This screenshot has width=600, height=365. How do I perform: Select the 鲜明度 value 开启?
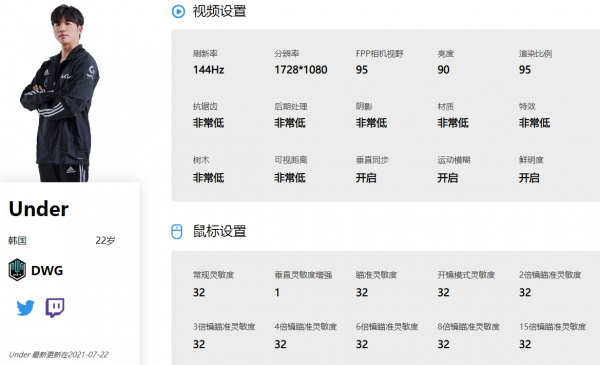point(529,178)
